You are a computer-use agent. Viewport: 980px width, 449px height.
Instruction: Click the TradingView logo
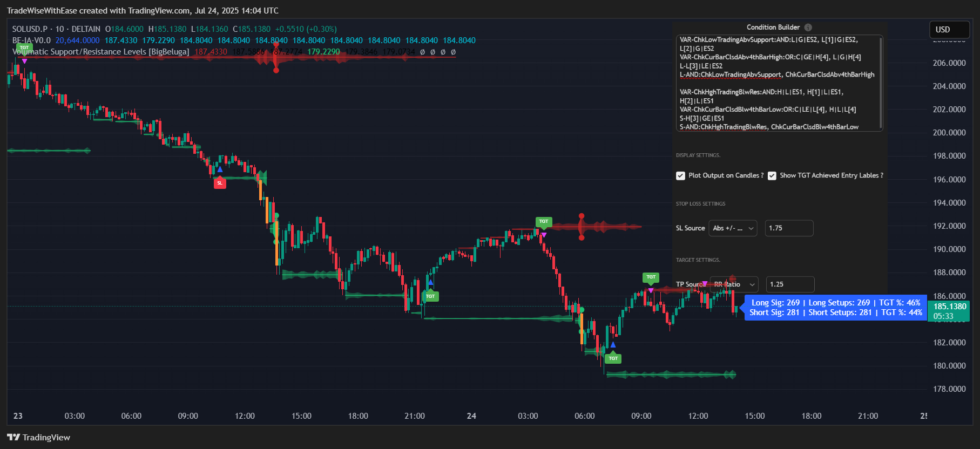pyautogui.click(x=38, y=437)
